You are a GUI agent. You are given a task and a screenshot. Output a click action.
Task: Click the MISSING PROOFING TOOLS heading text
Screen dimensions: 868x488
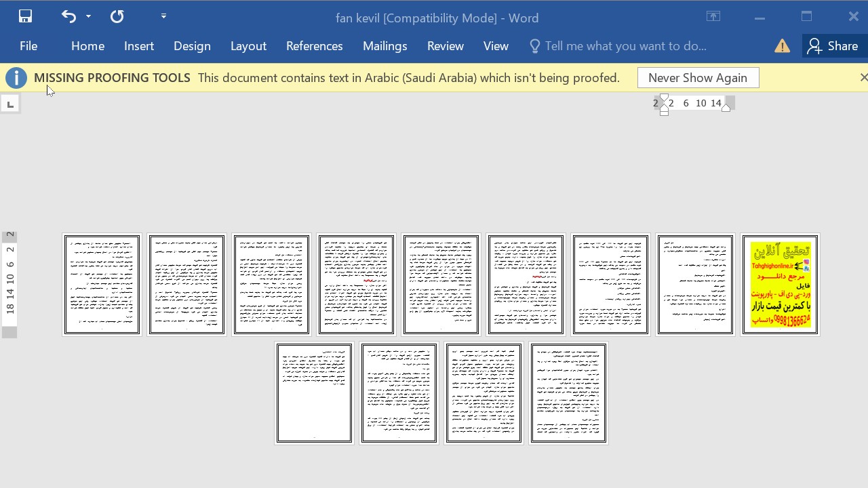(x=112, y=78)
